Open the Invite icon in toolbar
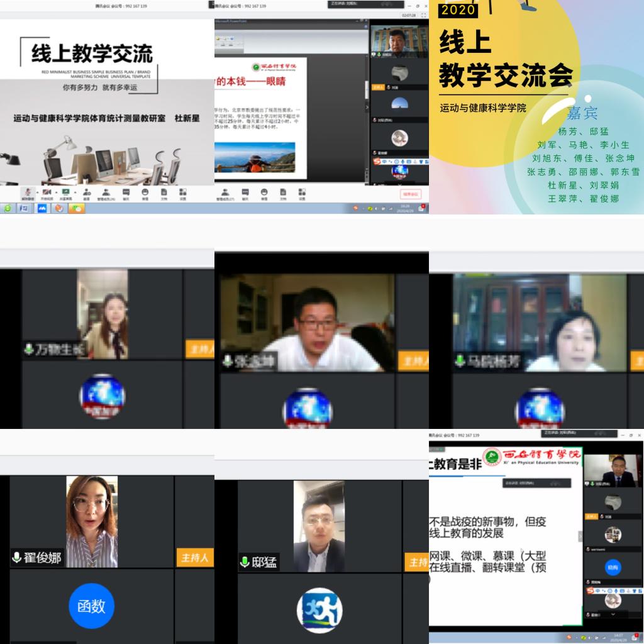644x644 pixels. pos(86,192)
